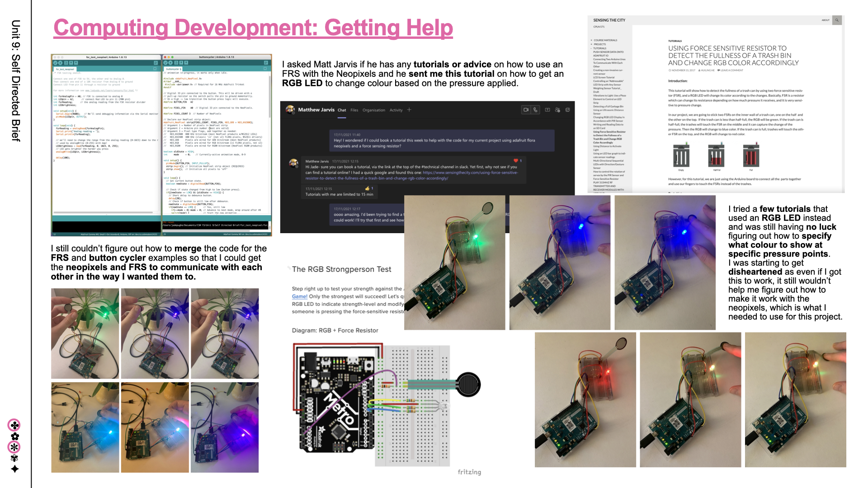Click the share screen icon in Teams

click(547, 110)
